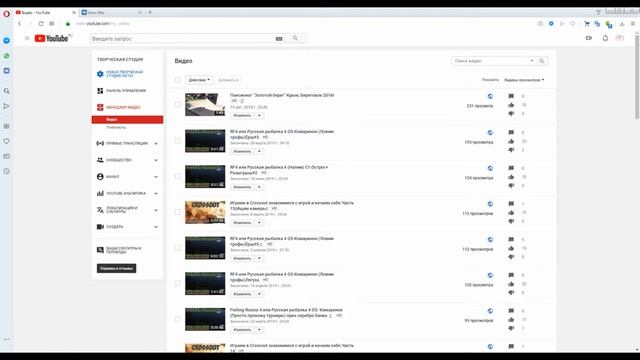Open YouTube notifications bell

[x=605, y=38]
